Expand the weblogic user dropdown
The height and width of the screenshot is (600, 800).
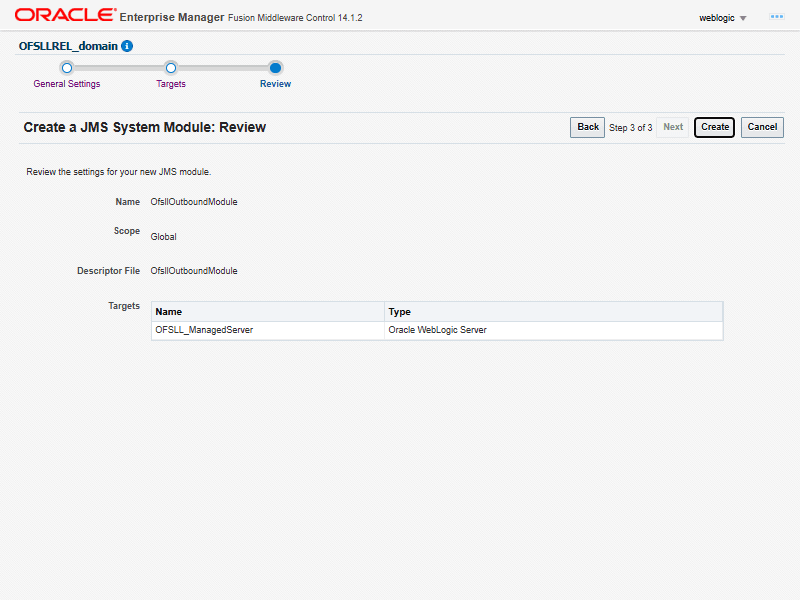pyautogui.click(x=722, y=18)
